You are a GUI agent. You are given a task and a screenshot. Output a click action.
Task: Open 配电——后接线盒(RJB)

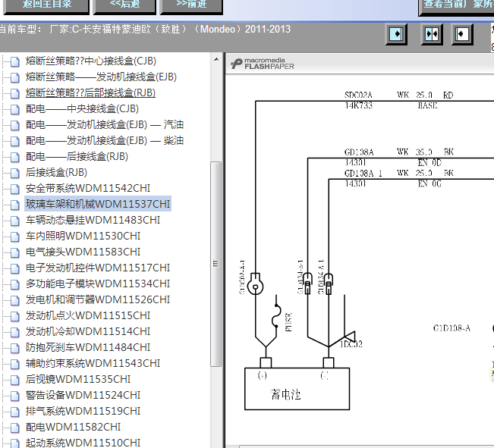pos(77,156)
